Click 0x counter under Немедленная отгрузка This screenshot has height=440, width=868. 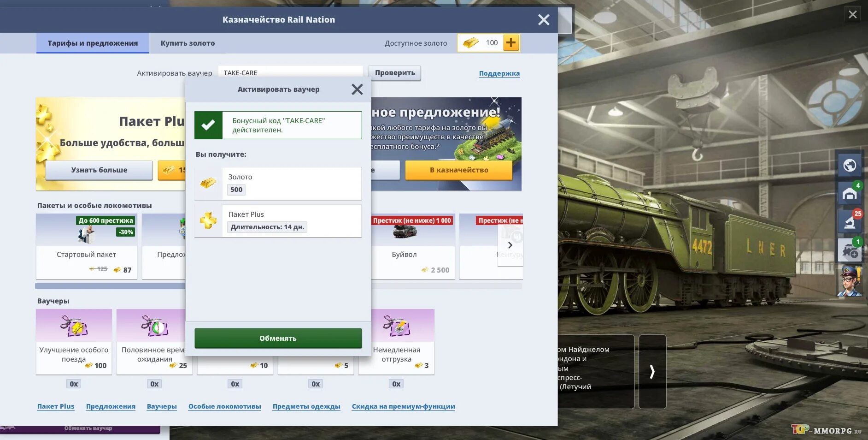point(396,384)
